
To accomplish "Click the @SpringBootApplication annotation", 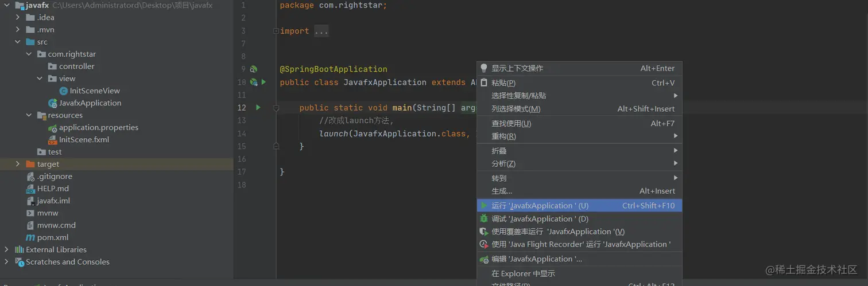I will coord(334,69).
